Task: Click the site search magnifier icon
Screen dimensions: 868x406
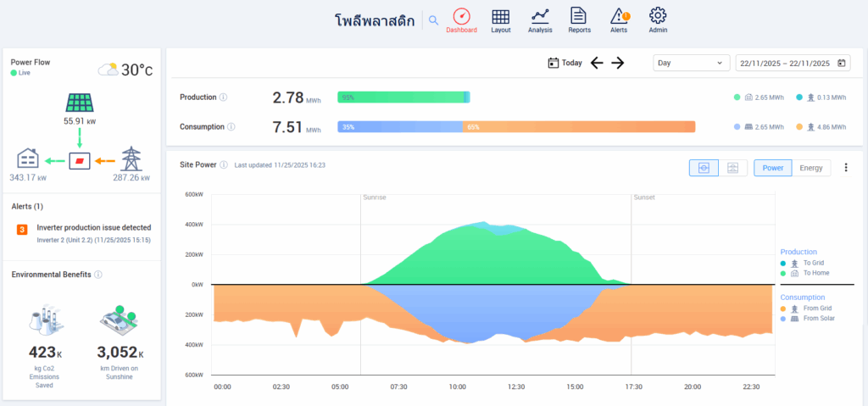Action: pos(433,20)
